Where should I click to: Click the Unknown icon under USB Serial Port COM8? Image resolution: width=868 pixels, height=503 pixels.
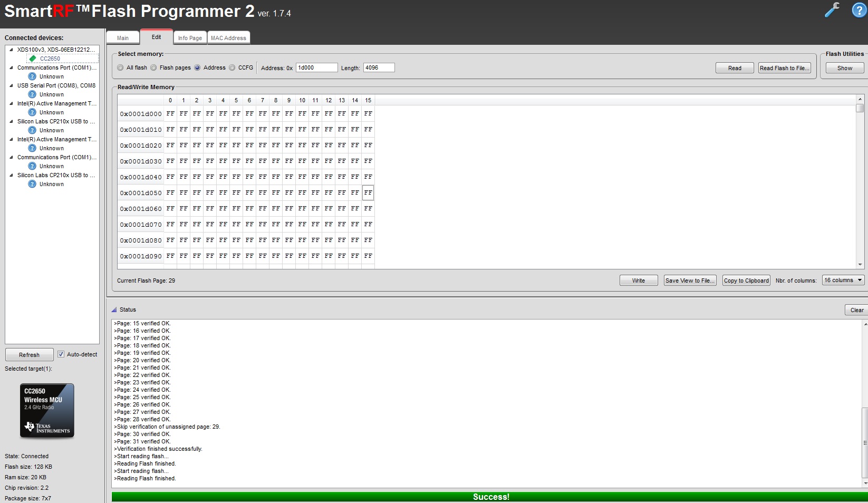coord(32,94)
